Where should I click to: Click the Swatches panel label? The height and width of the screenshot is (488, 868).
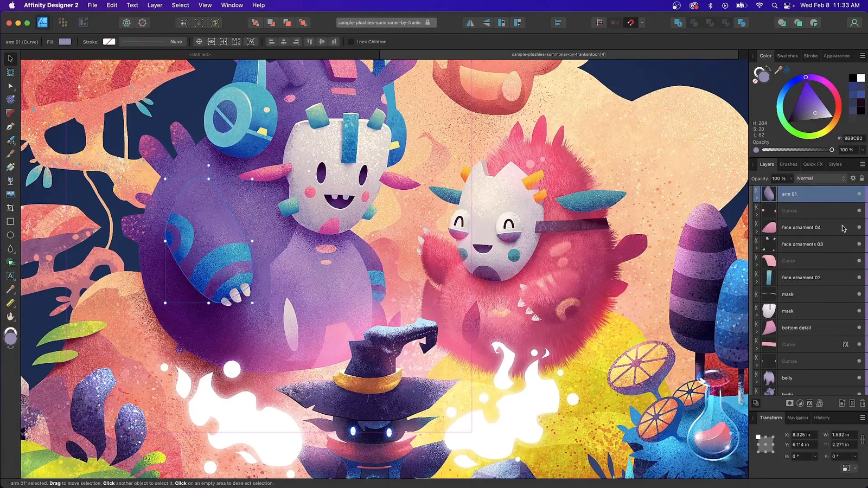787,55
